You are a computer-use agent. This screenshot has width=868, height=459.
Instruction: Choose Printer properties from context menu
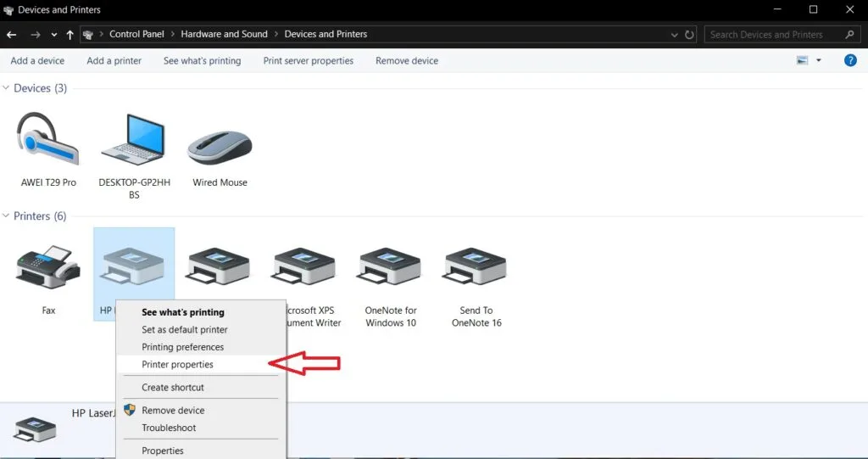coord(177,365)
